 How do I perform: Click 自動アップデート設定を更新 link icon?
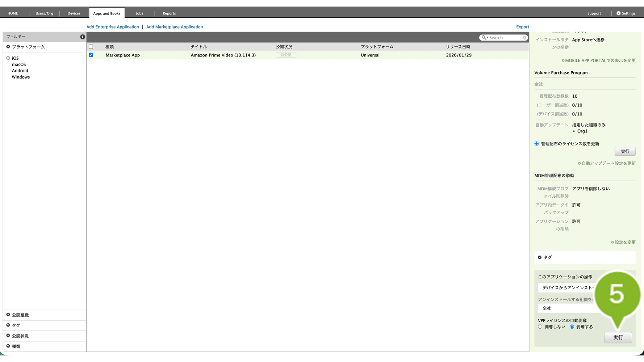(579, 164)
